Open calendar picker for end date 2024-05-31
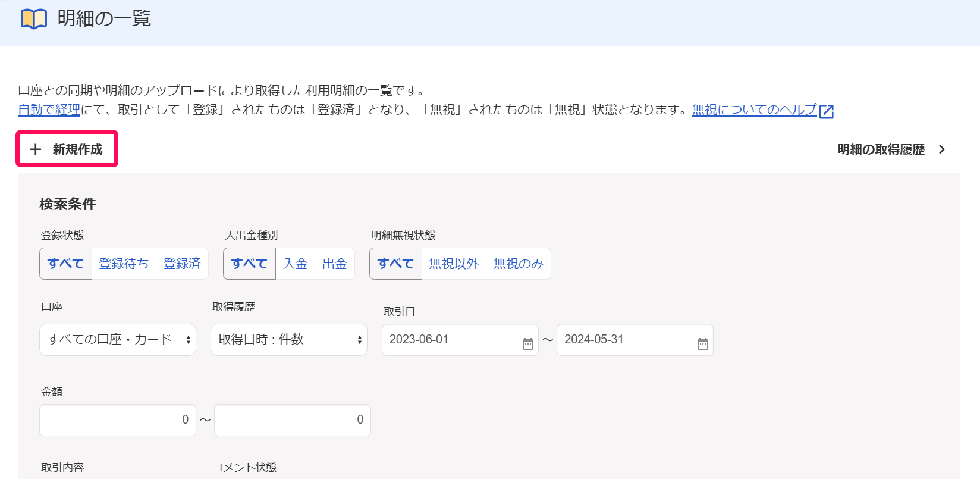Viewport: 980px width, 479px height. click(x=702, y=344)
